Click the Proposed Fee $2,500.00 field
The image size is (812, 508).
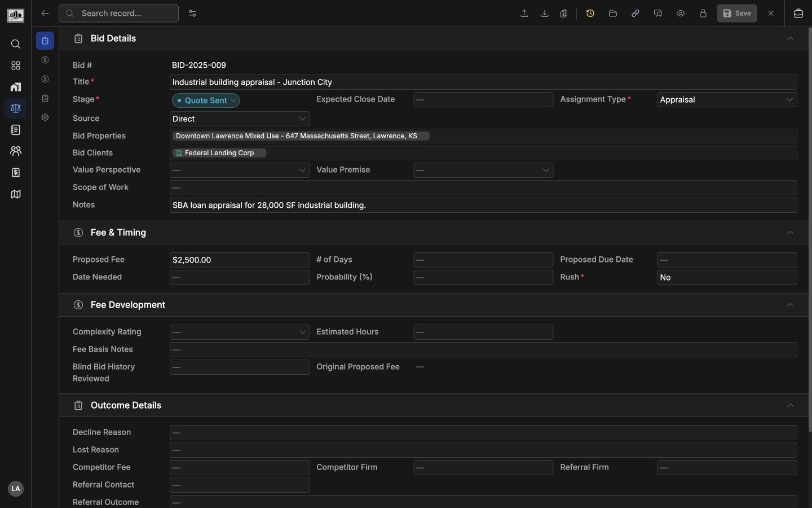[240, 260]
